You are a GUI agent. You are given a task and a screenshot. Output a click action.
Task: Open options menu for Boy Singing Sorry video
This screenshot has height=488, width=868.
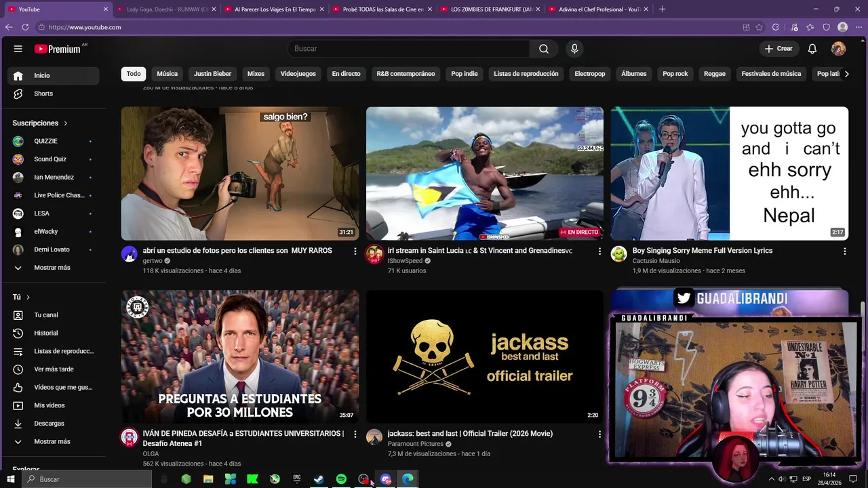(844, 251)
